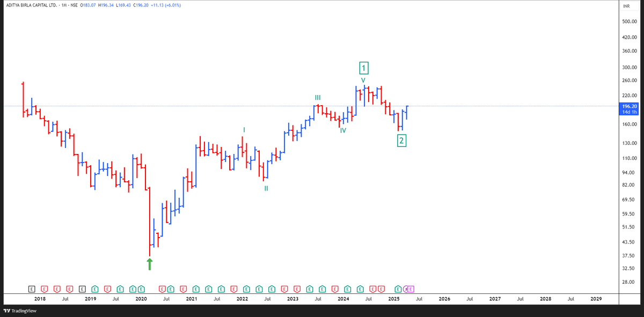
Task: Open the green earnings marker nearest 2023
Action: tap(310, 288)
